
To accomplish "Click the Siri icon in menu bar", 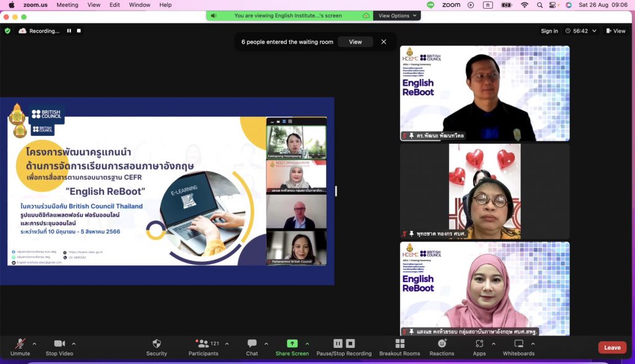I will pos(569,5).
